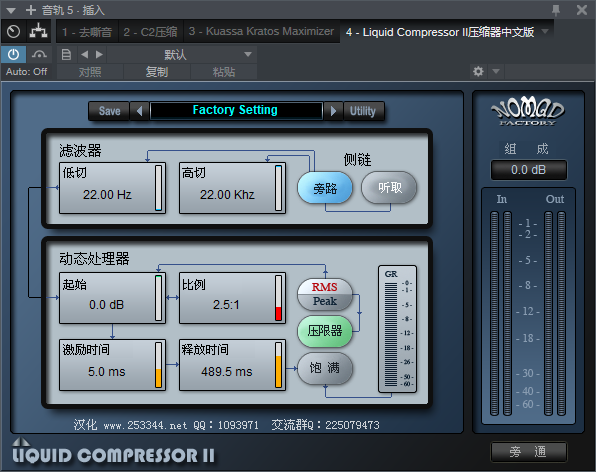Switch to 3 - Kuassa Kratos Maximizer tab
The width and height of the screenshot is (596, 472).
pos(262,32)
